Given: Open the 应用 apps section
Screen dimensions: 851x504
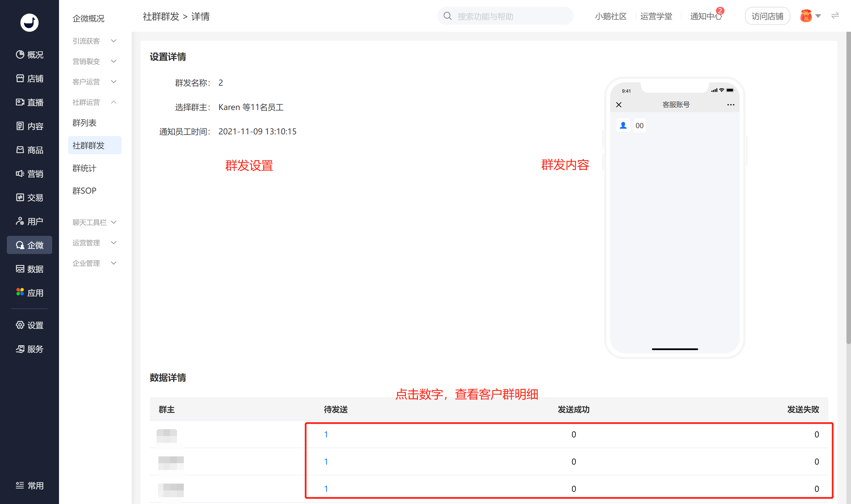Looking at the screenshot, I should (x=30, y=293).
